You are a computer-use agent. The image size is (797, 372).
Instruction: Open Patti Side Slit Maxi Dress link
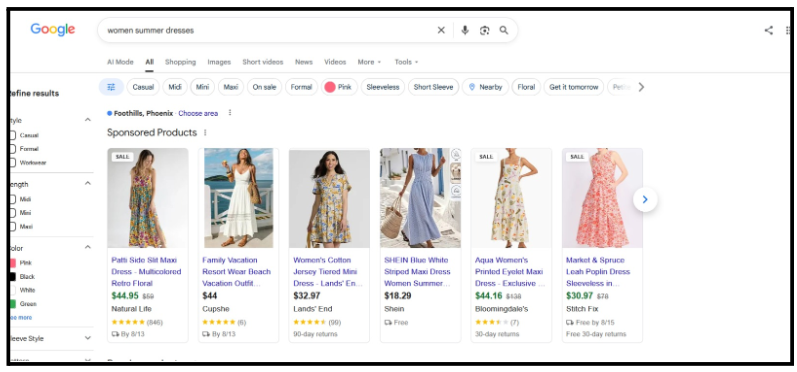(146, 271)
